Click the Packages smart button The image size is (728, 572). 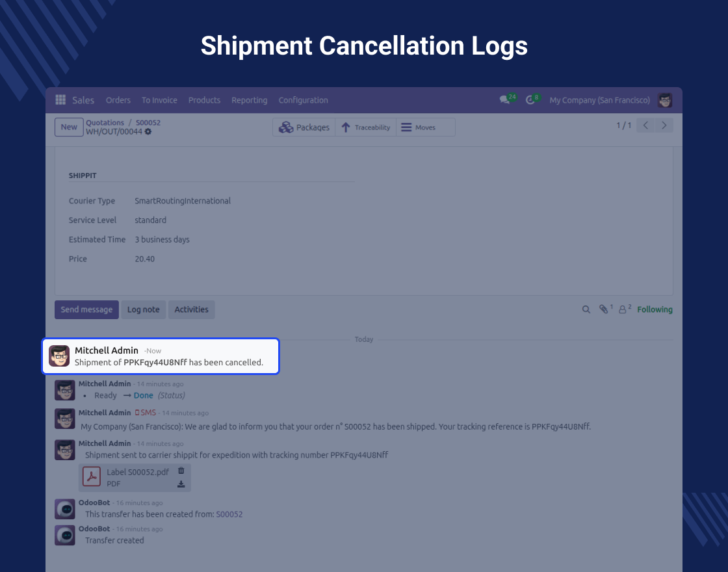tap(304, 127)
